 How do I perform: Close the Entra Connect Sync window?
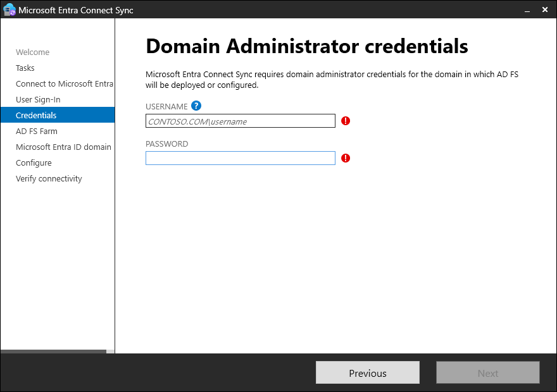coord(545,10)
